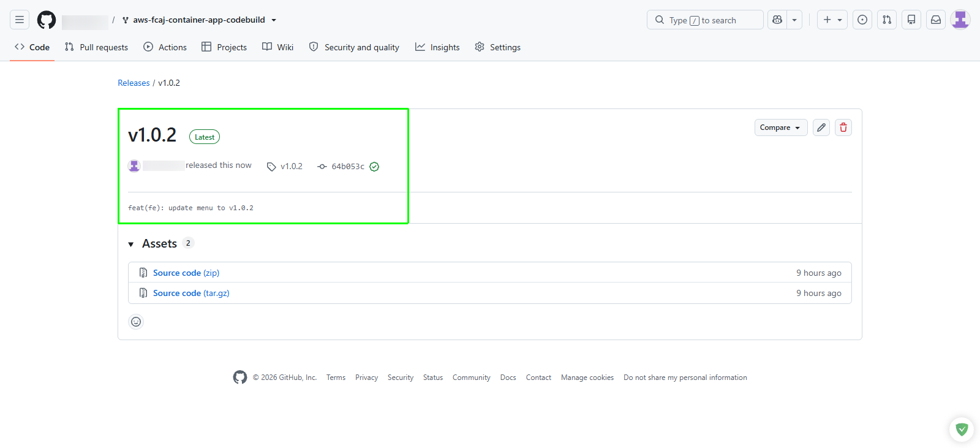Open Security and quality tab
The width and height of the screenshot is (980, 448).
[354, 47]
